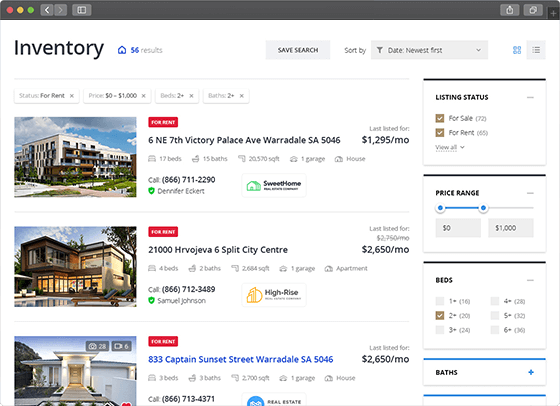Go back with the browser back arrow
This screenshot has height=406, width=560.
tap(47, 10)
